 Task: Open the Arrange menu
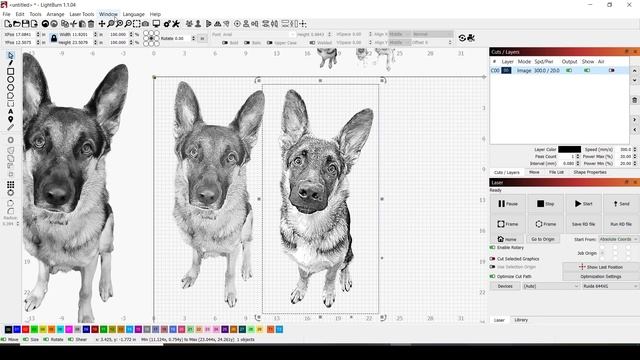(55, 14)
